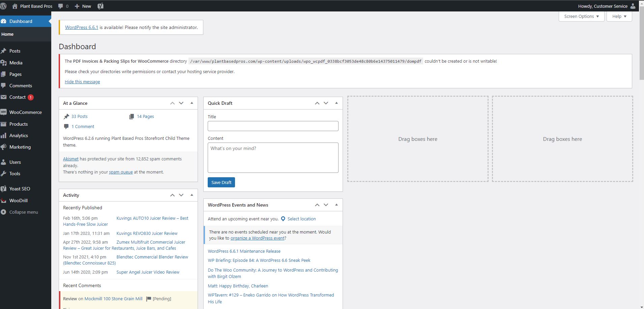The image size is (644, 309).
Task: Click the What's on your mind content box
Action: [273, 158]
